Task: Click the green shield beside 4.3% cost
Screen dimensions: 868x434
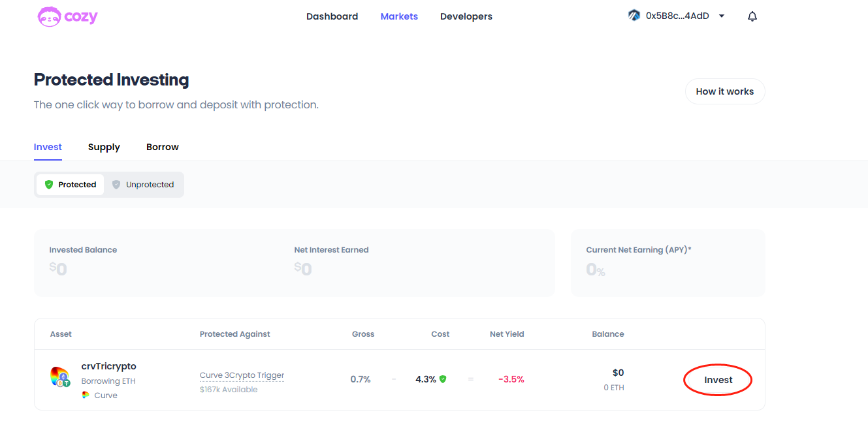Action: (x=443, y=379)
